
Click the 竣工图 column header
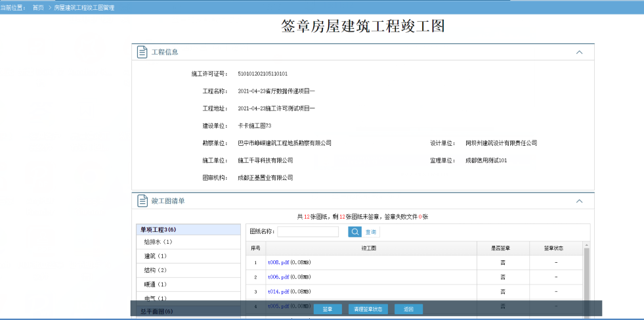point(372,248)
